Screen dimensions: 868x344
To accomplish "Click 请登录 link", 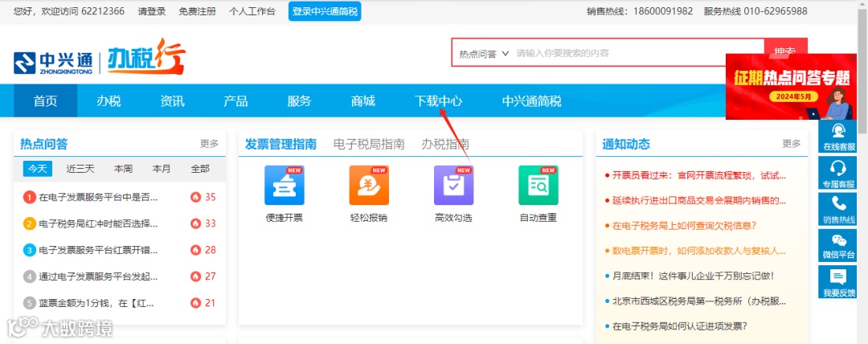I will [152, 11].
